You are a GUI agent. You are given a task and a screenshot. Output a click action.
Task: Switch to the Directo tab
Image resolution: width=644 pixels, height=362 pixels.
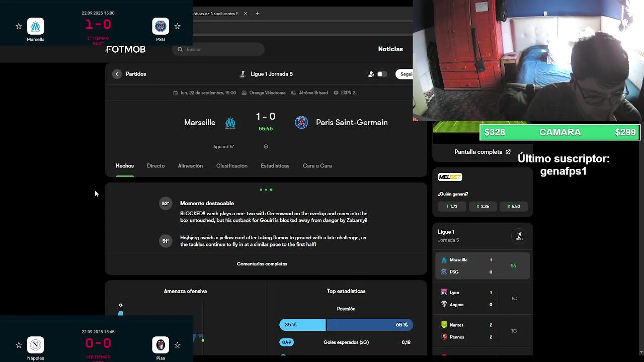click(156, 166)
